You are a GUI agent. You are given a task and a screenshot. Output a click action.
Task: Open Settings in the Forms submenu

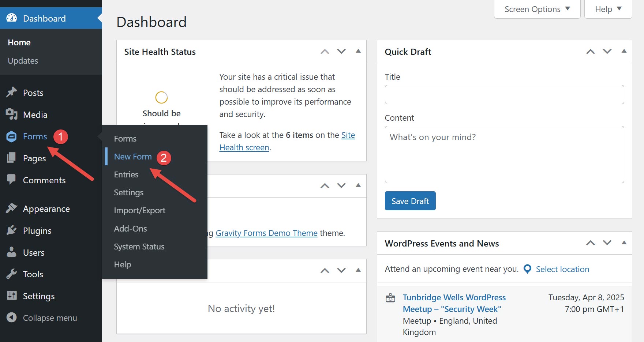[128, 192]
